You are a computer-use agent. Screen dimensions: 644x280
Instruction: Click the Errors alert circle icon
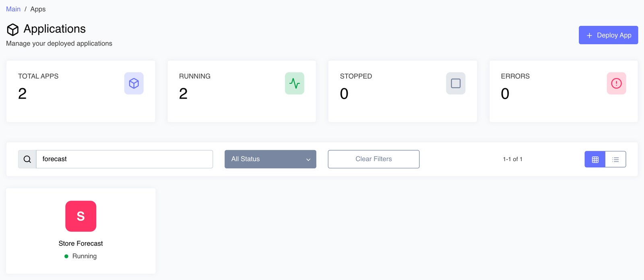(x=616, y=83)
